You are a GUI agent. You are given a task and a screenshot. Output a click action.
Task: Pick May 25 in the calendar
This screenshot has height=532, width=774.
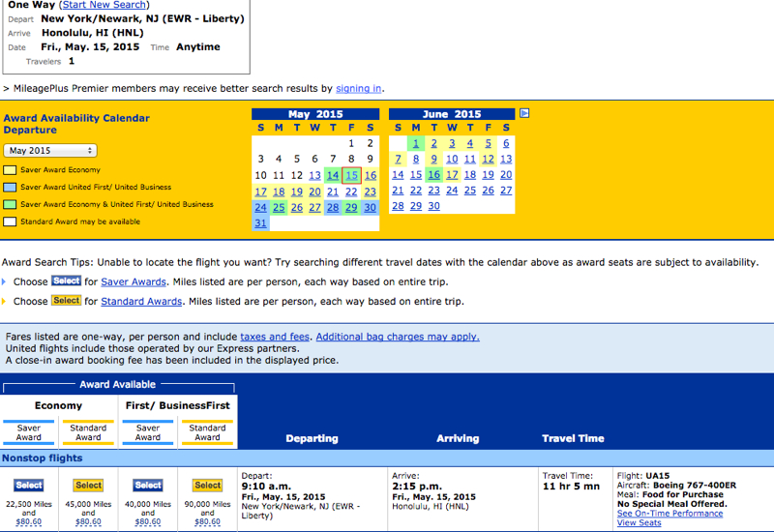[279, 208]
